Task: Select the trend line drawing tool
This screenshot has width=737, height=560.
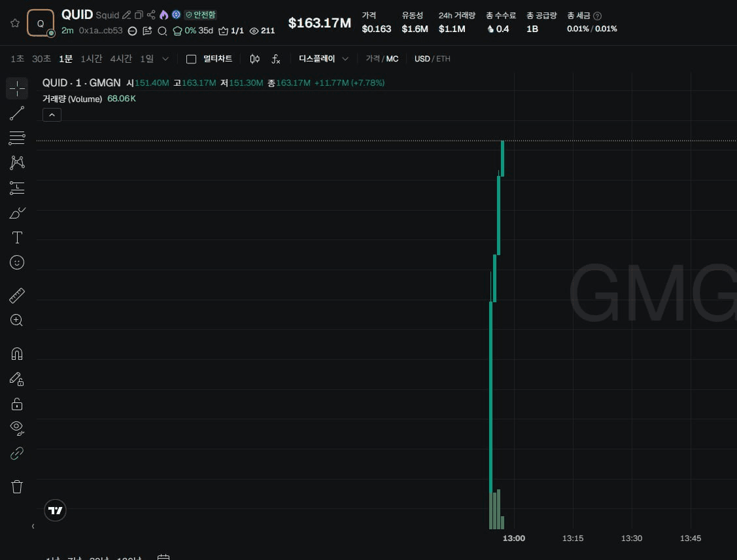Action: (17, 113)
